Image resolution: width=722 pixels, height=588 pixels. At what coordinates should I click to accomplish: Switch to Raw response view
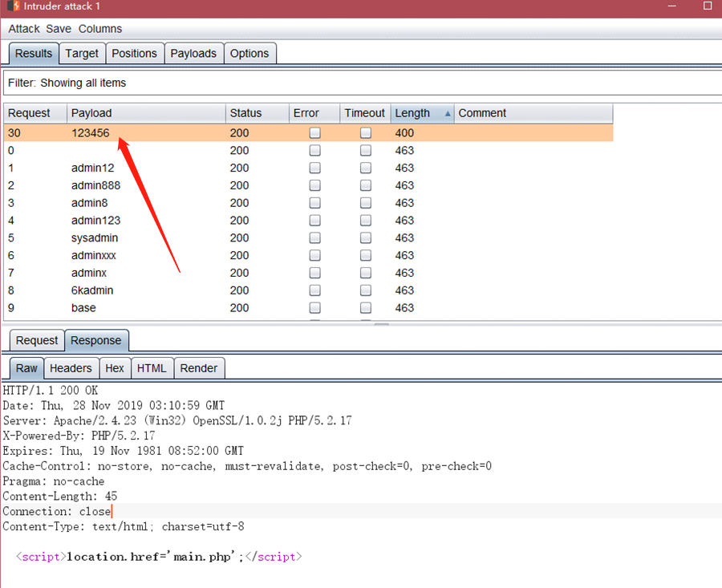point(26,368)
